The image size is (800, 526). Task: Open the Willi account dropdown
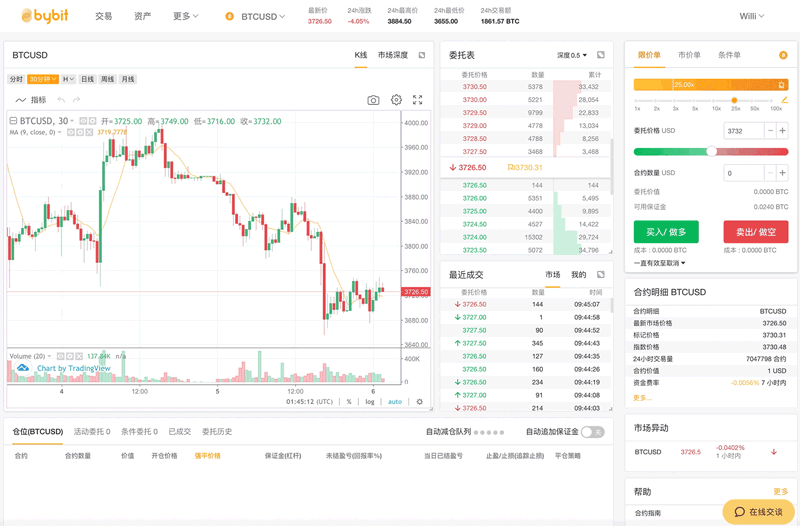[752, 16]
